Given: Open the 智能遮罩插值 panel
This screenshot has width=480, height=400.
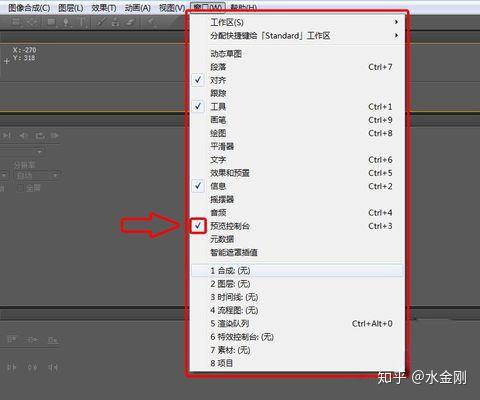Looking at the screenshot, I should click(x=297, y=252).
